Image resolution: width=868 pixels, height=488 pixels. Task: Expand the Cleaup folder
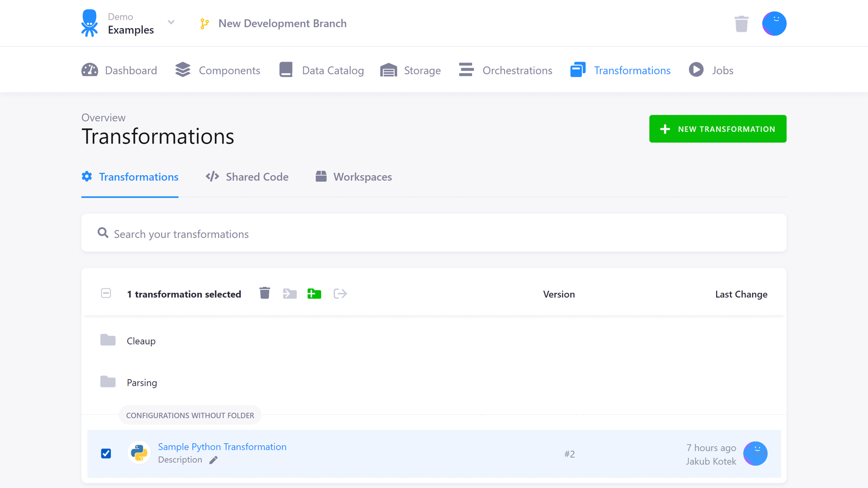141,341
